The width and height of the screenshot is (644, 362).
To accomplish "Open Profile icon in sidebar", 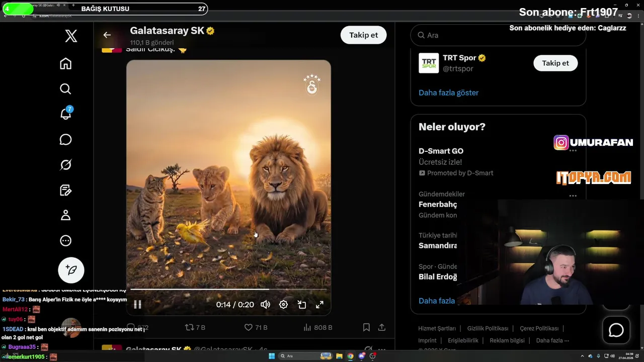I will click(x=65, y=215).
